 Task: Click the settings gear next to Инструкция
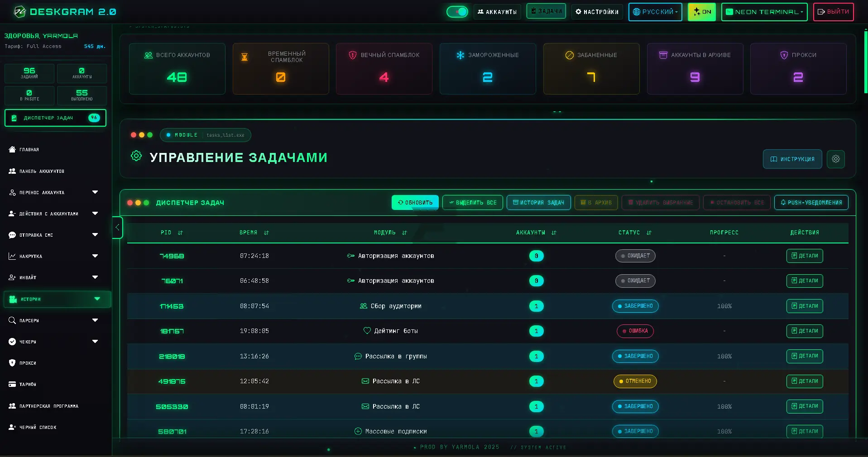(x=836, y=159)
